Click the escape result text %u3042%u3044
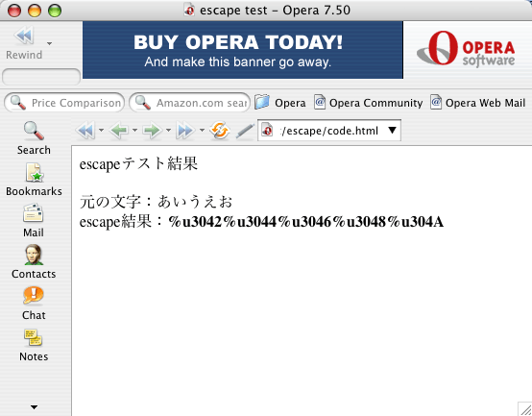 point(305,222)
